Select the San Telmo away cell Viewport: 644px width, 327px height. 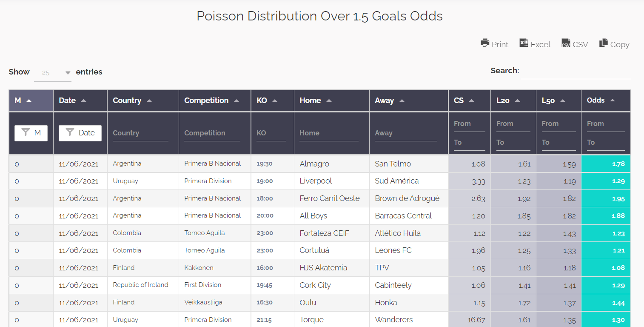tap(409, 164)
